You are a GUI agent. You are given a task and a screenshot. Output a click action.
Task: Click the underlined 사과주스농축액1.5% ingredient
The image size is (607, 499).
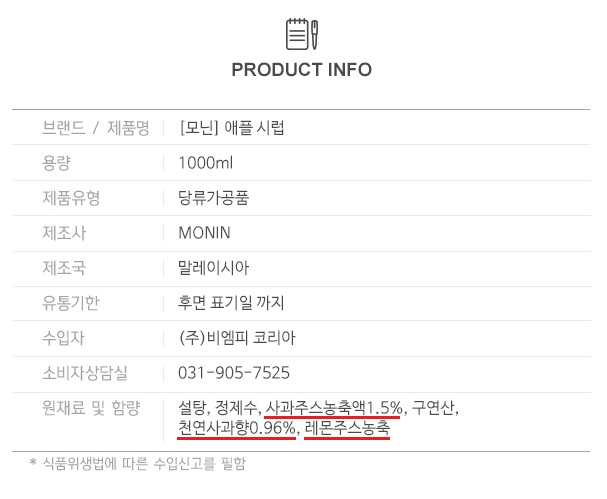coord(334,408)
